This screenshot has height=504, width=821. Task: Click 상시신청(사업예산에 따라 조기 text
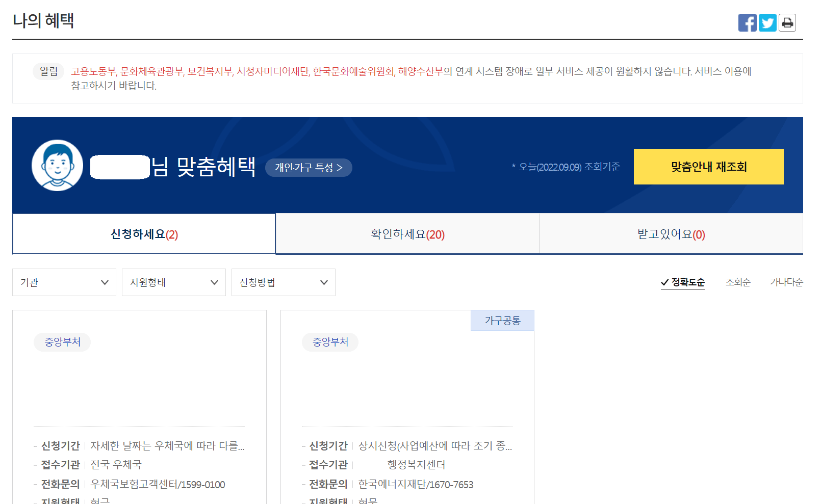435,446
